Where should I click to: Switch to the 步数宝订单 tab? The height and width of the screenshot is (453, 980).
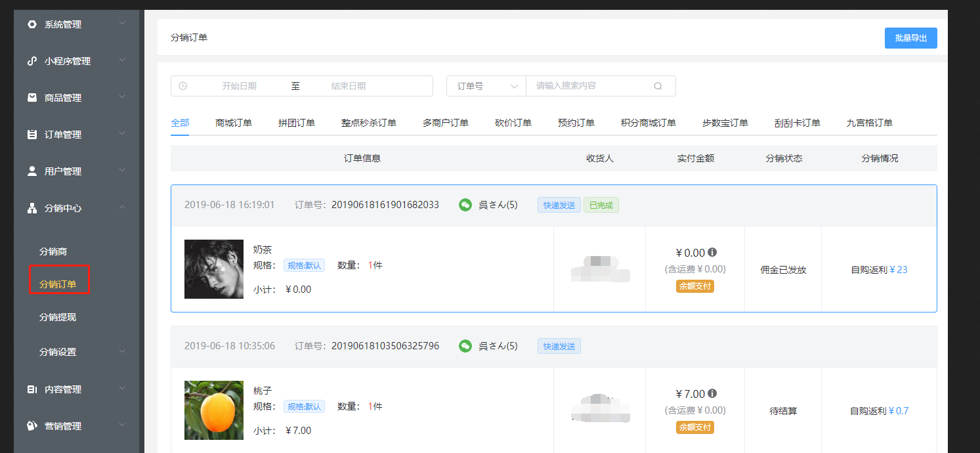coord(725,123)
